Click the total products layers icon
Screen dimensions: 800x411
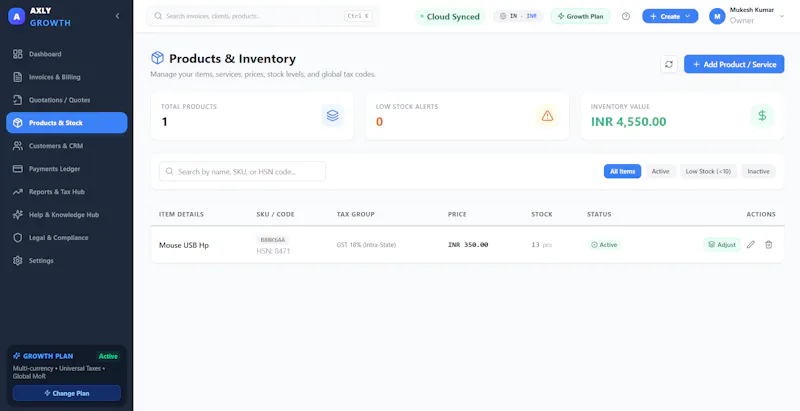click(x=333, y=116)
